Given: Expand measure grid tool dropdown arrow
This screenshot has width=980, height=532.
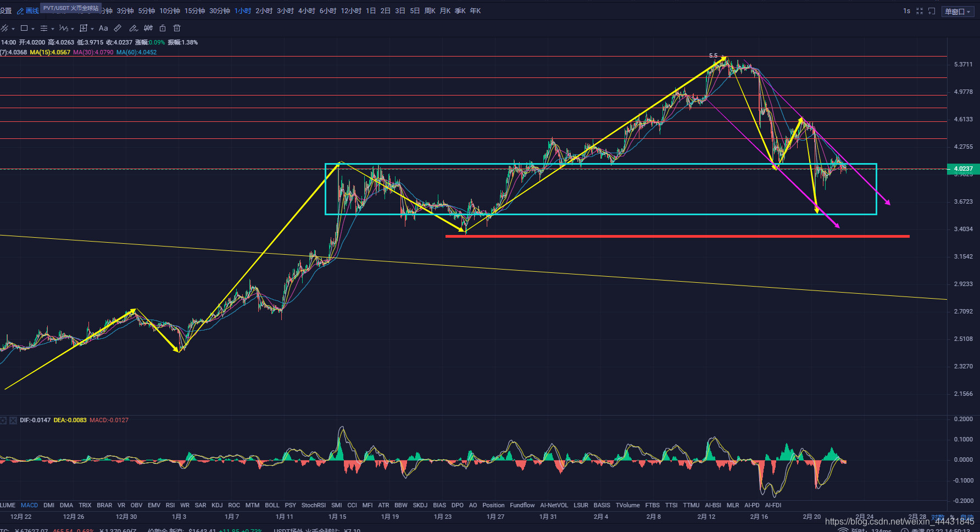Looking at the screenshot, I should tap(92, 29).
